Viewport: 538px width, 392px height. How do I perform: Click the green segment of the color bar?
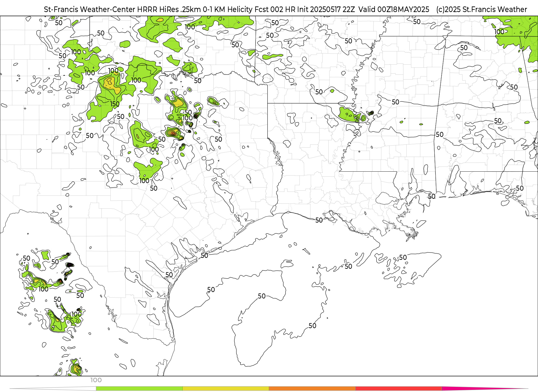(139, 389)
